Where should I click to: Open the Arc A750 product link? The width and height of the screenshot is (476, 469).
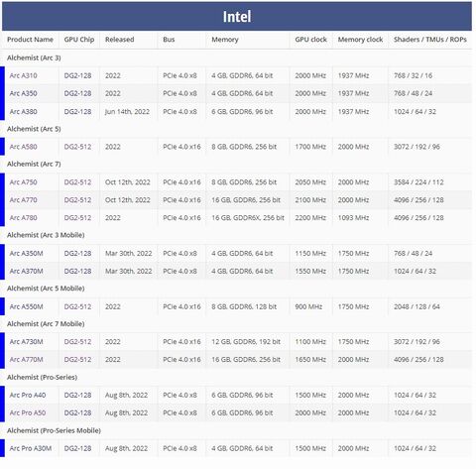coord(23,182)
